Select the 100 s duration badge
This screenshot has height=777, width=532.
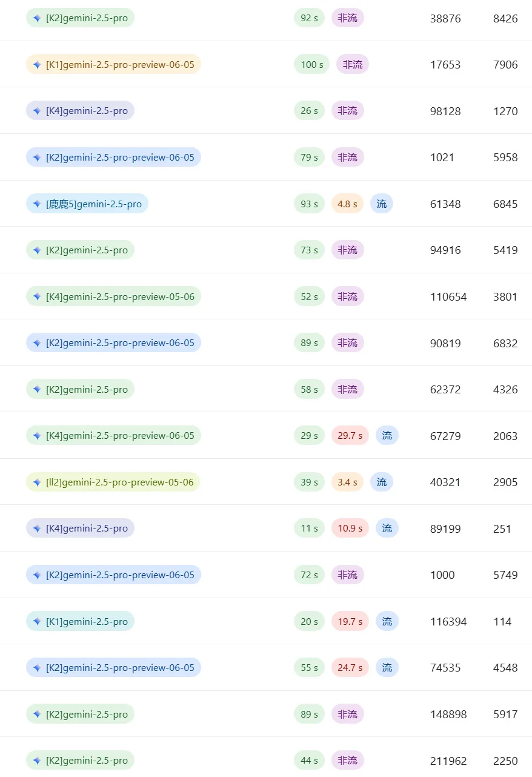tap(311, 65)
